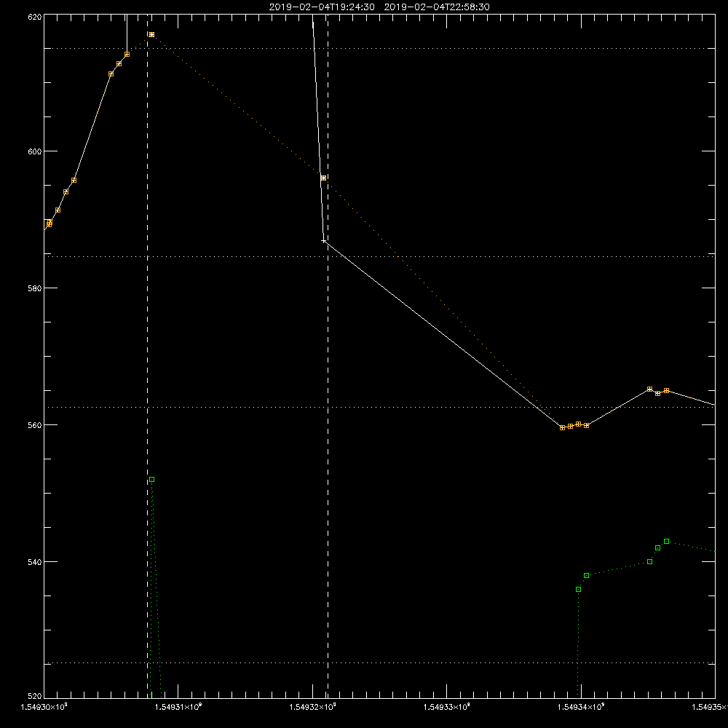Select the green square marker near value 536
Viewport: 728px width, 728px height.
click(x=579, y=590)
